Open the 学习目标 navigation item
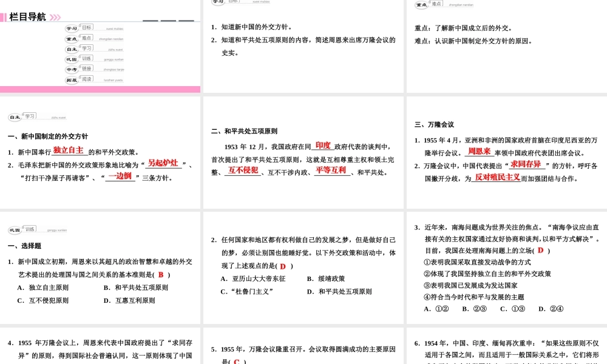607x364 pixels. pos(94,28)
